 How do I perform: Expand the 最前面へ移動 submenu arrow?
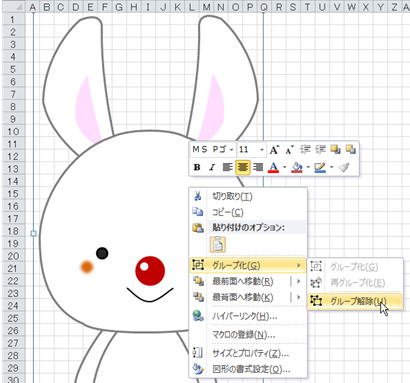[299, 282]
